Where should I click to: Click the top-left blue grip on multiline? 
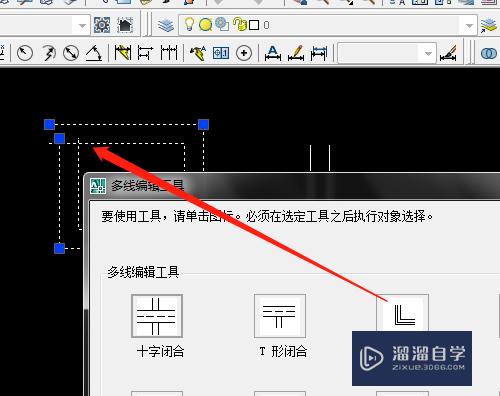point(49,124)
